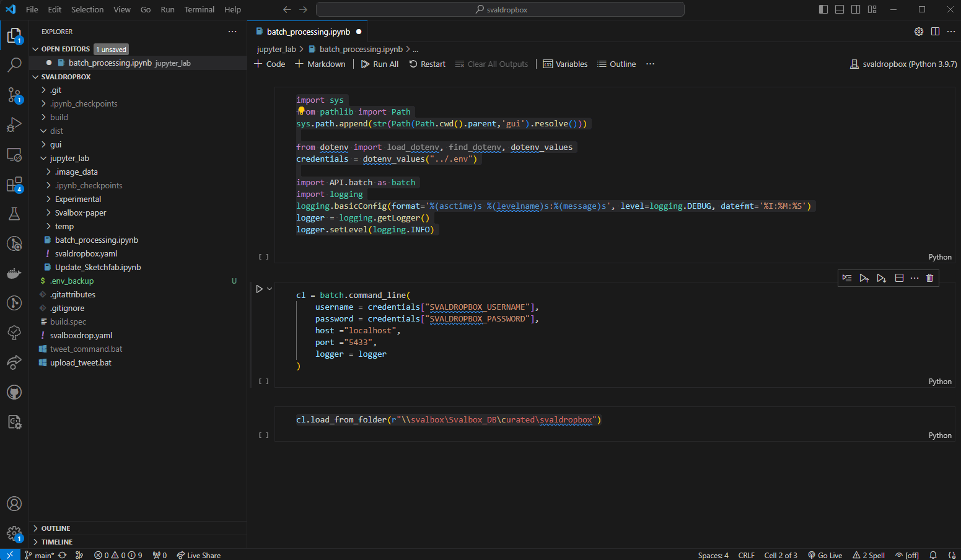Execute above cells from cell toolbar

click(x=864, y=278)
